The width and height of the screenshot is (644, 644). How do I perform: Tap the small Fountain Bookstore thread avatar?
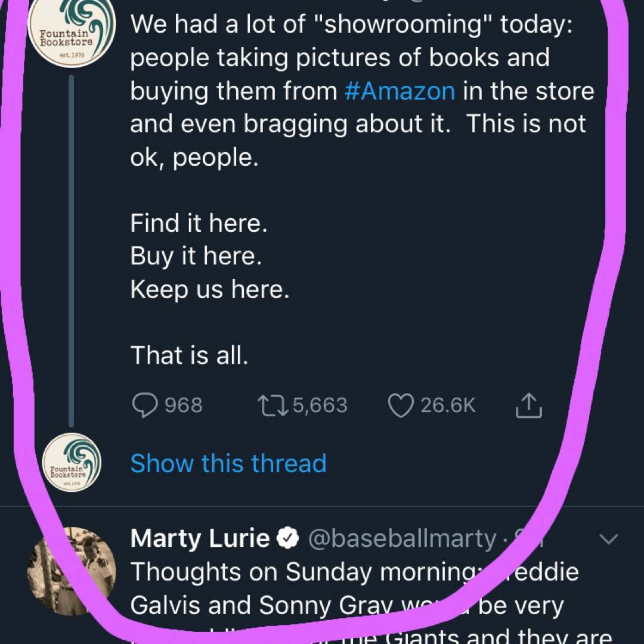73,465
